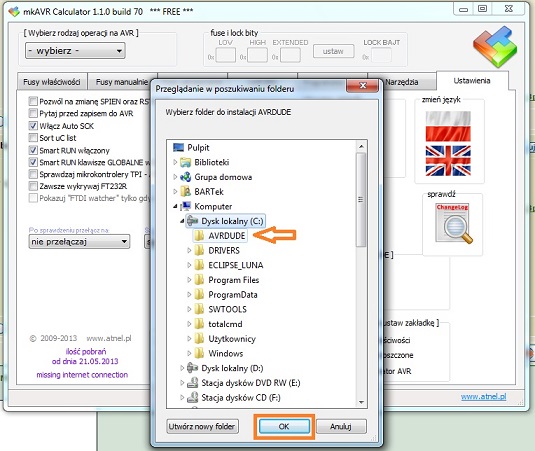This screenshot has height=451, width=535.
Task: Expand the Program Files folder node
Action: (x=189, y=280)
